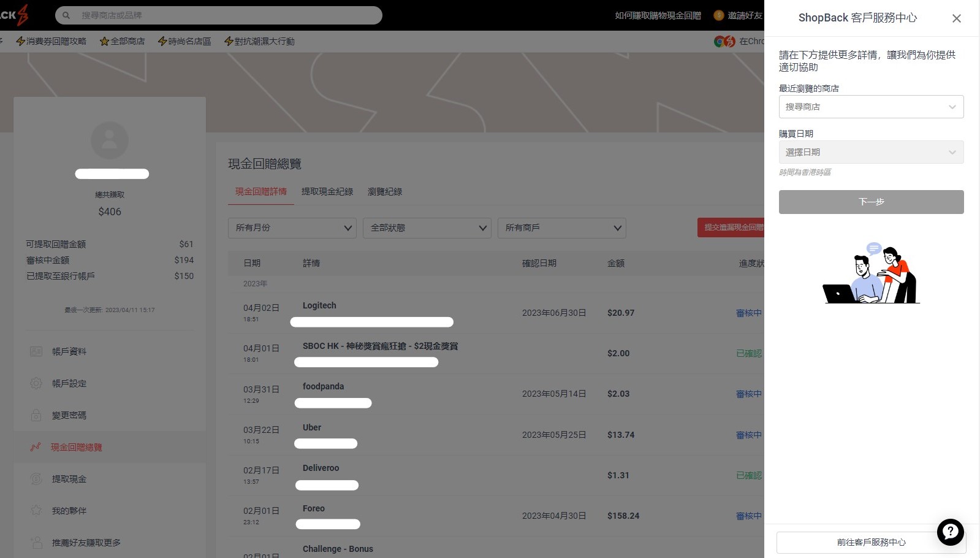Image resolution: width=980 pixels, height=558 pixels.
Task: Click the 審核中 status on the Logitech row
Action: click(749, 313)
